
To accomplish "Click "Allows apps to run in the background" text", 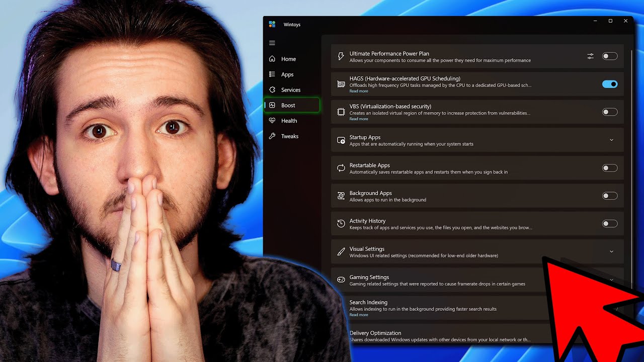I will click(x=388, y=200).
